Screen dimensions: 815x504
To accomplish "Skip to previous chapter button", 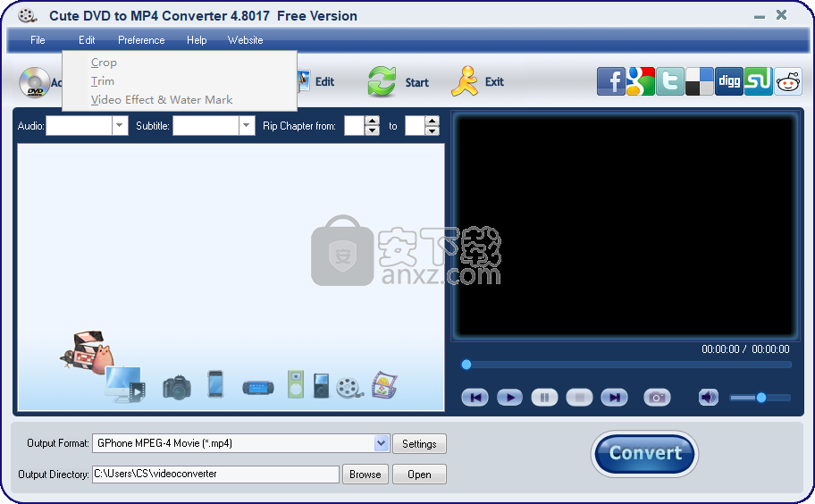I will [x=475, y=398].
